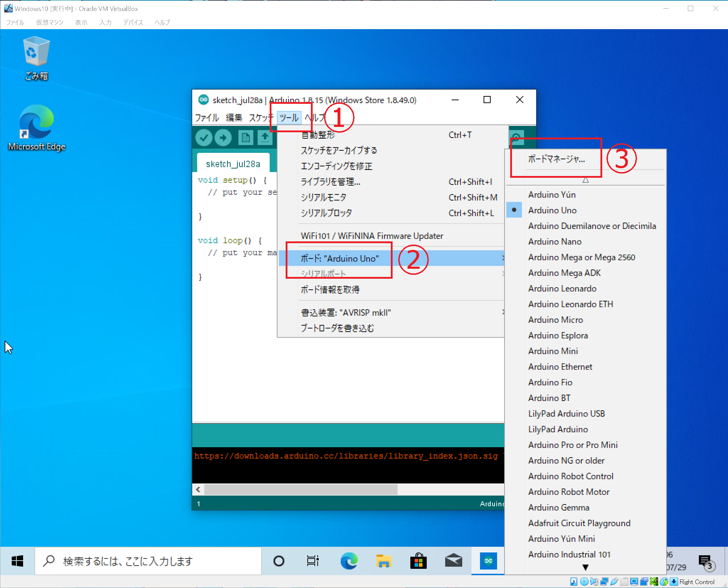Screen dimensions: 728x588
Task: Open File Explorer from the taskbar
Action: tap(384, 561)
